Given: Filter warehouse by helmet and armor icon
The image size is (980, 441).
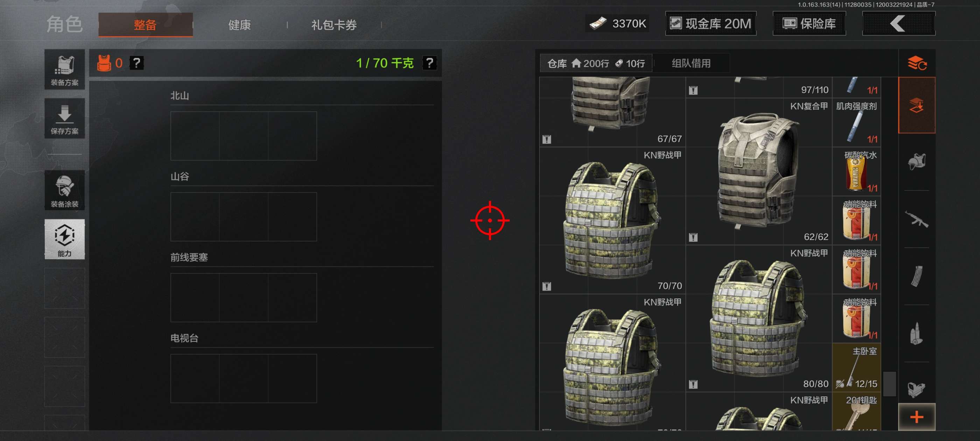Looking at the screenshot, I should tap(916, 162).
